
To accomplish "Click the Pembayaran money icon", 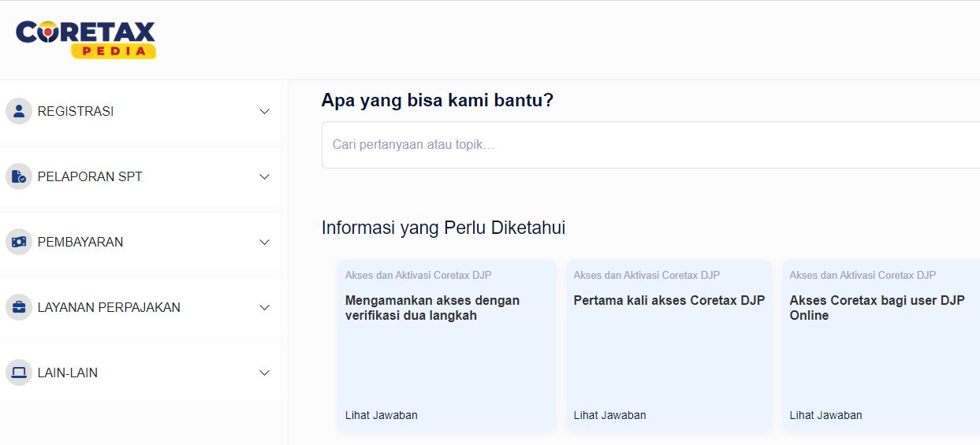I will pyautogui.click(x=19, y=242).
